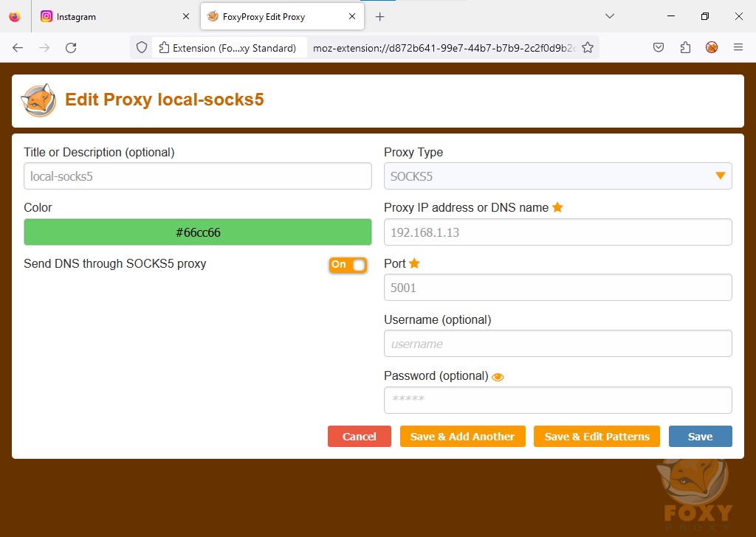Click the Firefox View icon
Screen dimensions: 756x537
15,16
